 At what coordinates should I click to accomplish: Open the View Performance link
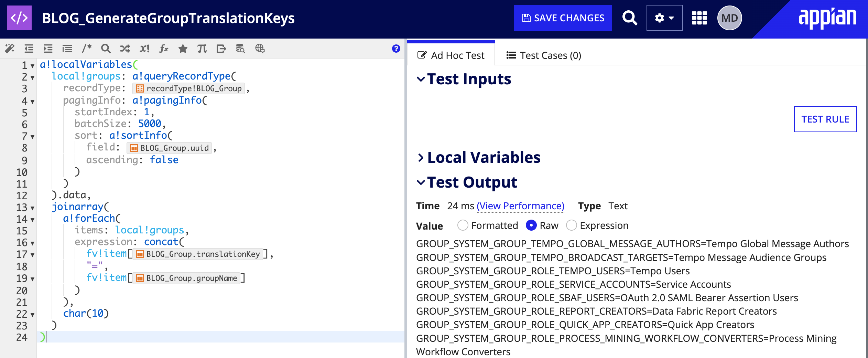point(520,206)
